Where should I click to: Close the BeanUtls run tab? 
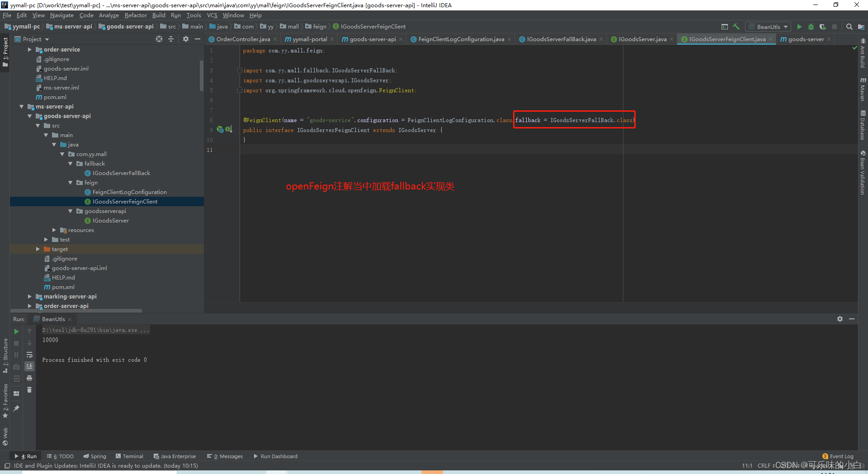click(x=70, y=319)
